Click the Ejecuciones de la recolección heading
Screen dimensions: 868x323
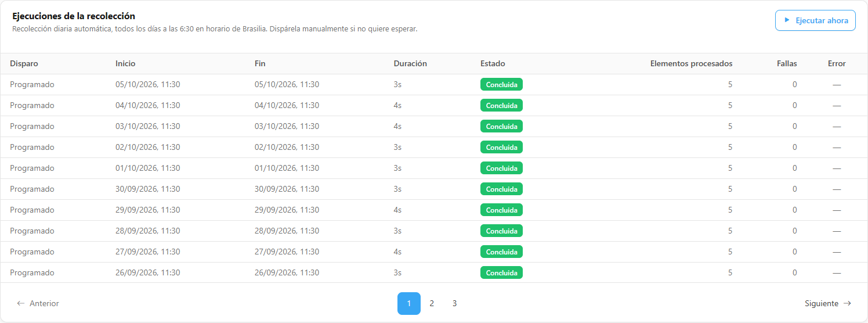[74, 16]
